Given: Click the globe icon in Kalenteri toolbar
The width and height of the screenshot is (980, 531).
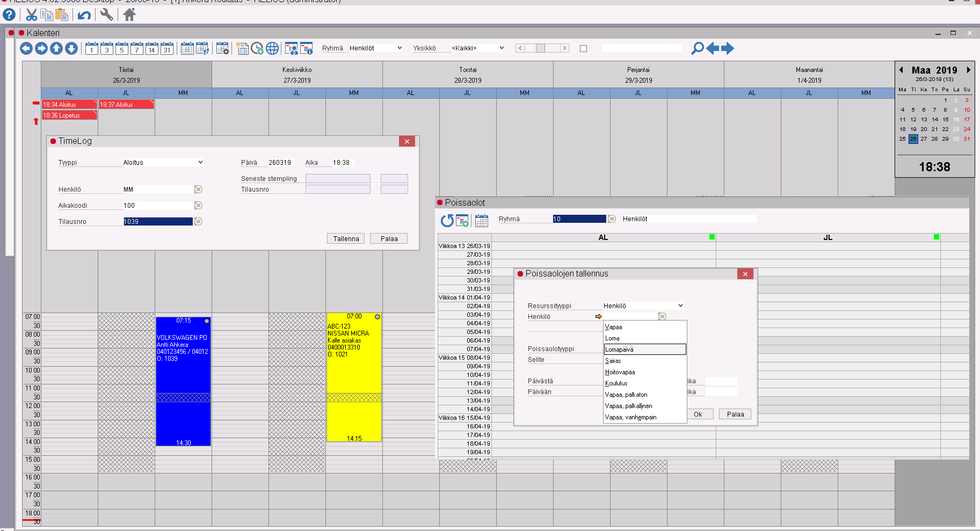Looking at the screenshot, I should point(272,48).
